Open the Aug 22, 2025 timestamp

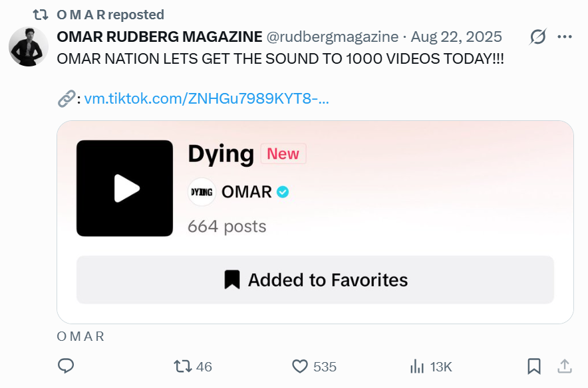point(456,37)
